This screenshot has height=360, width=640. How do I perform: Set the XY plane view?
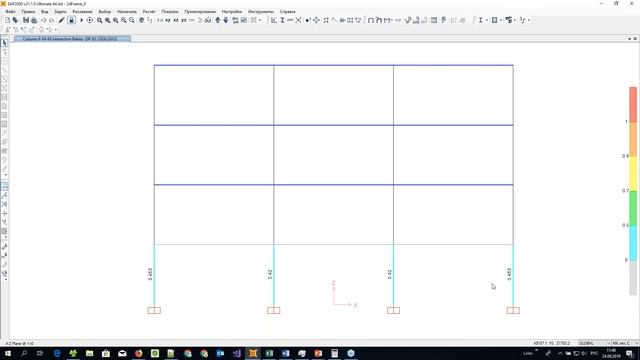(x=168, y=20)
